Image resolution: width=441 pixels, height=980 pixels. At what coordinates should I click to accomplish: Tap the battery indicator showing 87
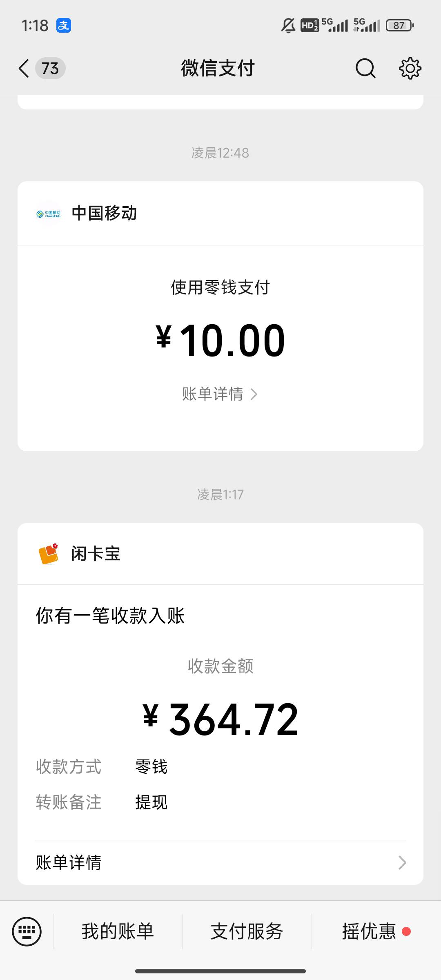click(399, 26)
